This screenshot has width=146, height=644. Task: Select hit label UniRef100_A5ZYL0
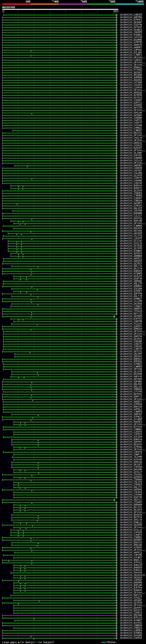tap(131, 500)
